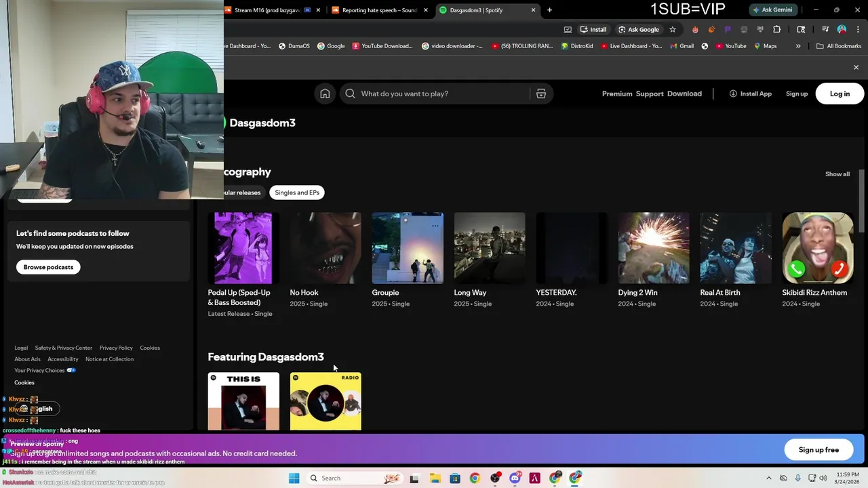Screen dimensions: 868x488
Task: Open the Browse icon beside search field
Action: pyautogui.click(x=540, y=94)
